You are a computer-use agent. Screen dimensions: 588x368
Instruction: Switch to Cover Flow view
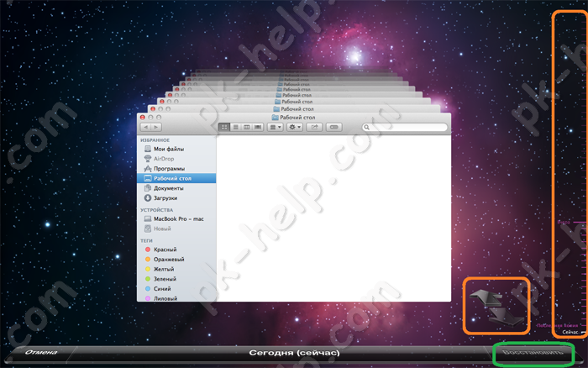[258, 128]
